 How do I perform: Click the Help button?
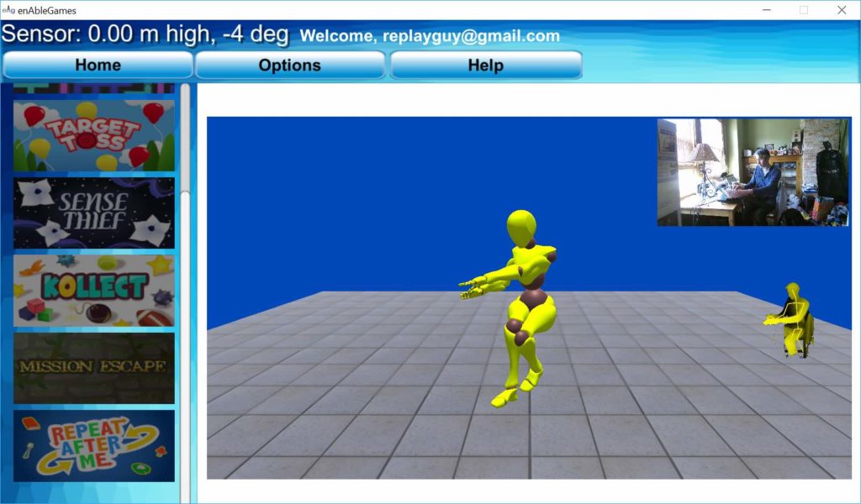[x=485, y=66]
